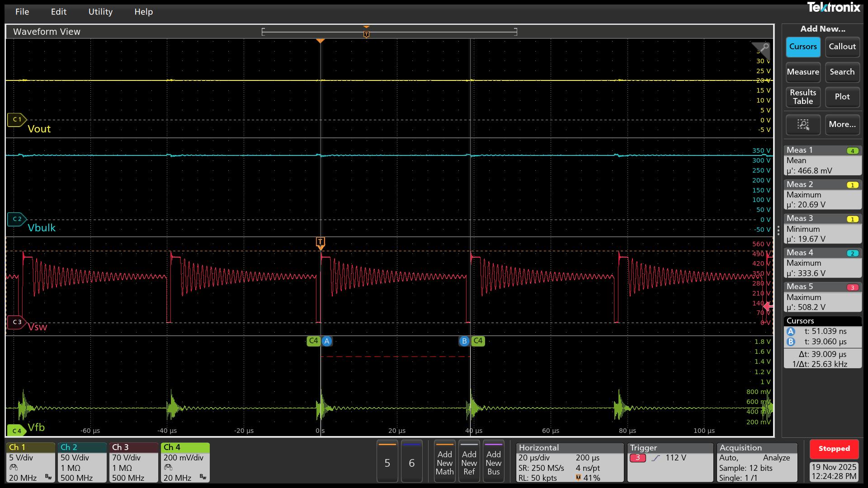This screenshot has height=488, width=868.
Task: Open the File menu
Action: [22, 12]
